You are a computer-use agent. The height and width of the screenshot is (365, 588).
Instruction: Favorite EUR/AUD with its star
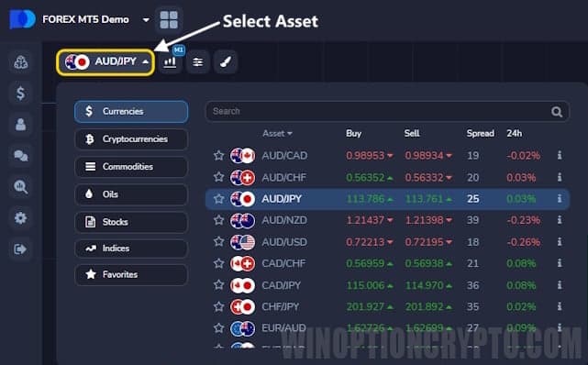pyautogui.click(x=218, y=328)
